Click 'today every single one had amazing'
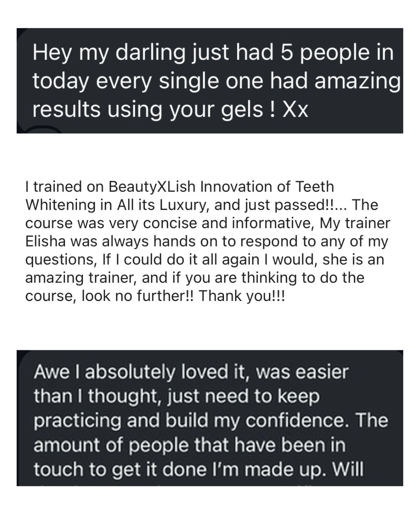 tap(216, 81)
